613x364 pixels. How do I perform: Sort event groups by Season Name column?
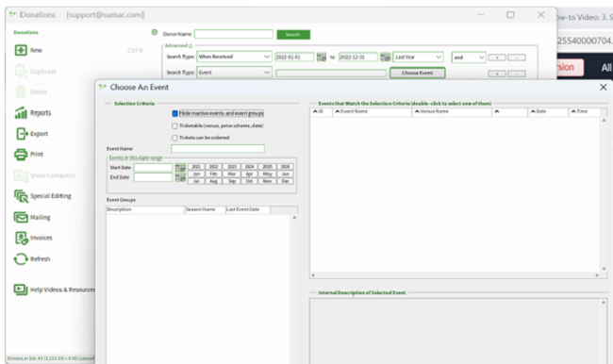pyautogui.click(x=206, y=209)
